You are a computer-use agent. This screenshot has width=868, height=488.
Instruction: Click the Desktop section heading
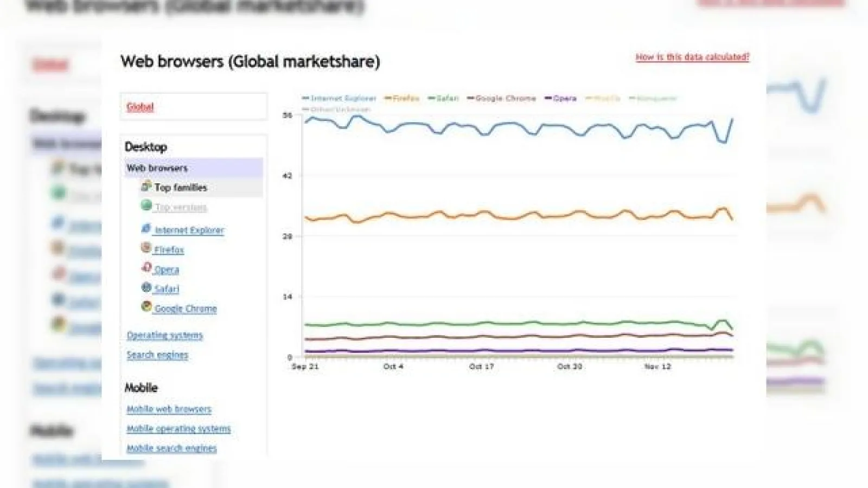(146, 147)
